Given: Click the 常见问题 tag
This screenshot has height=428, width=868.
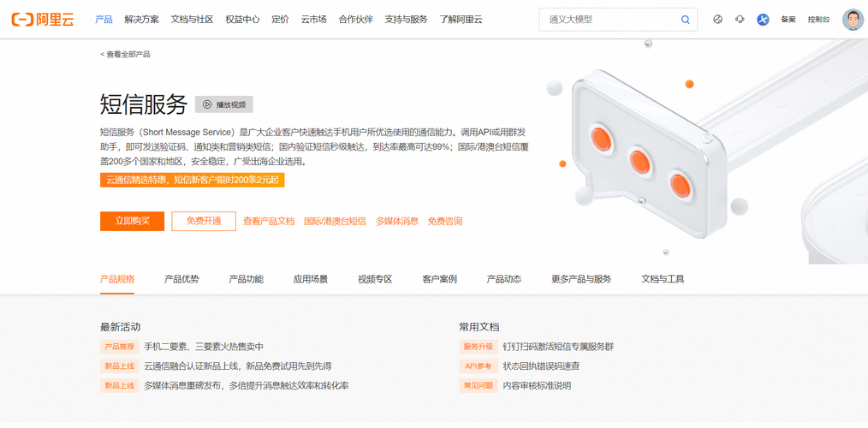Looking at the screenshot, I should click(x=479, y=385).
